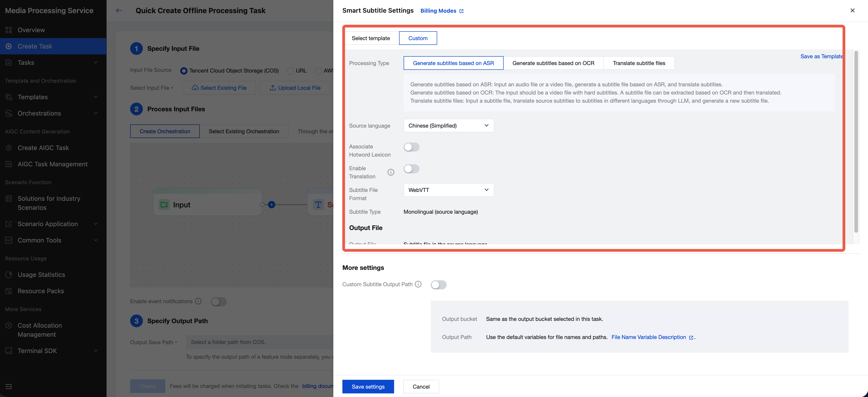This screenshot has height=397, width=868.
Task: Turn on the Enable Translation switch
Action: coord(411,169)
